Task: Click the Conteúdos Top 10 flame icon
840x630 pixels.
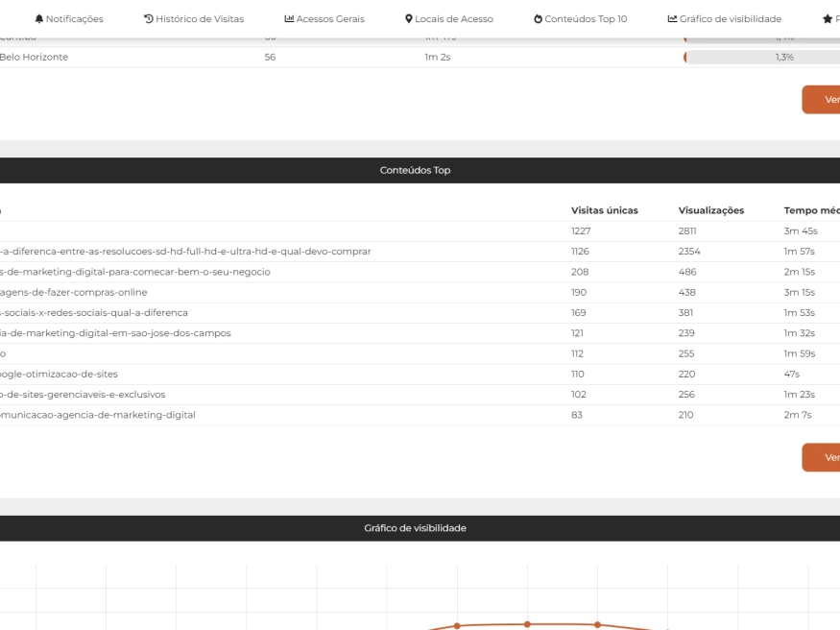Action: pos(539,19)
